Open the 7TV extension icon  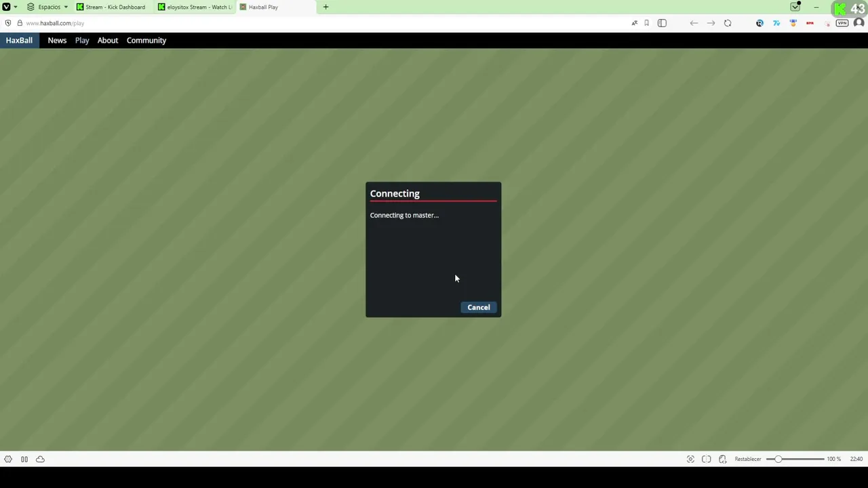coord(776,23)
